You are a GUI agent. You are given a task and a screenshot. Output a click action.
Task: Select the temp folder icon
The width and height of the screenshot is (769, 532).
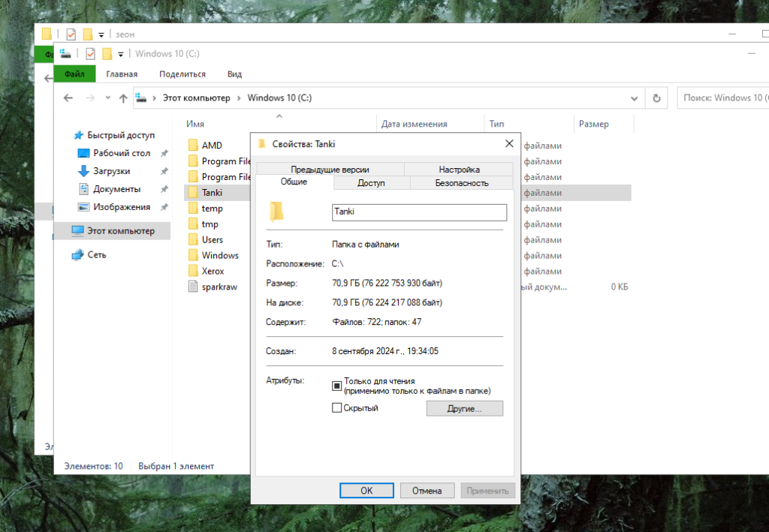pos(193,208)
